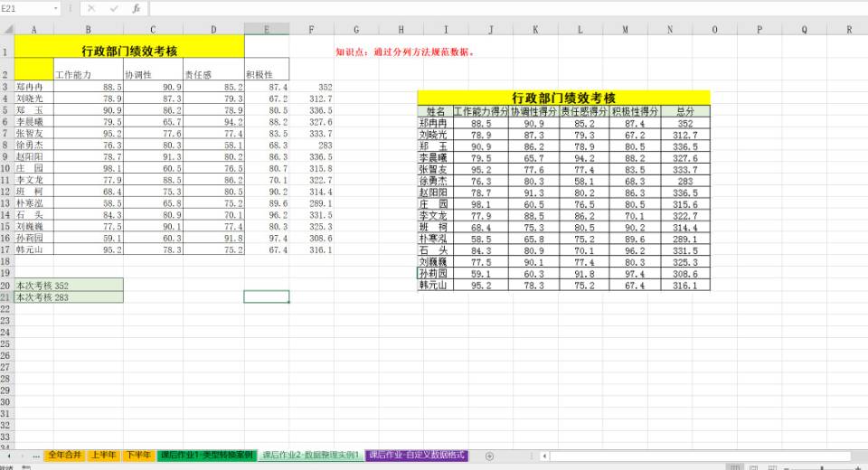Select column R header
Image resolution: width=868 pixels, height=470 pixels.
pos(849,29)
